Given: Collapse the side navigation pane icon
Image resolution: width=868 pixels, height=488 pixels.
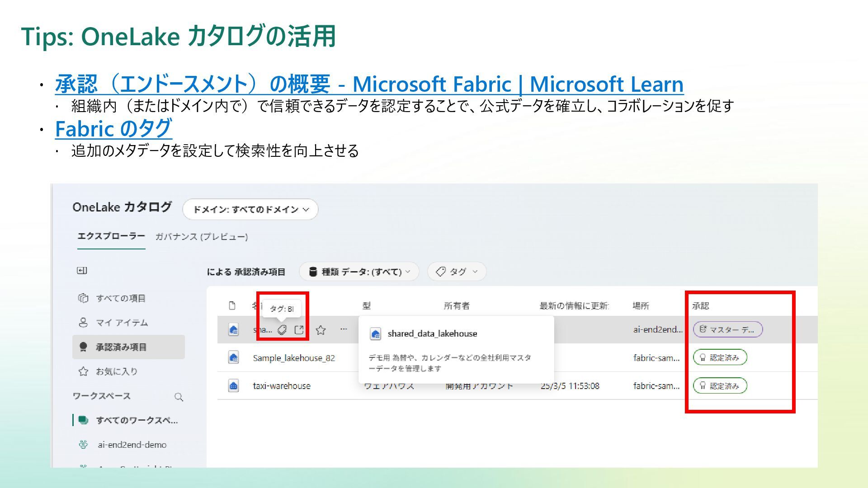Looking at the screenshot, I should (x=82, y=271).
